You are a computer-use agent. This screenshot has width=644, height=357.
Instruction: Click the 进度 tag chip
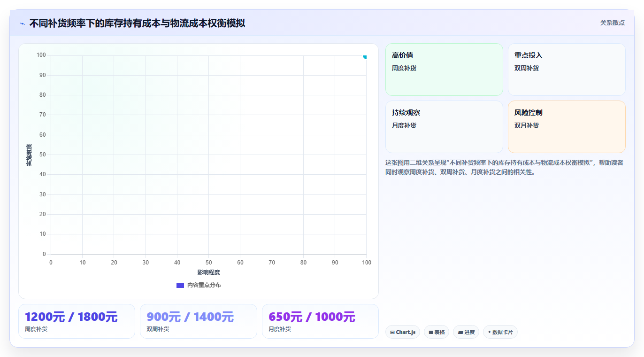[466, 332]
